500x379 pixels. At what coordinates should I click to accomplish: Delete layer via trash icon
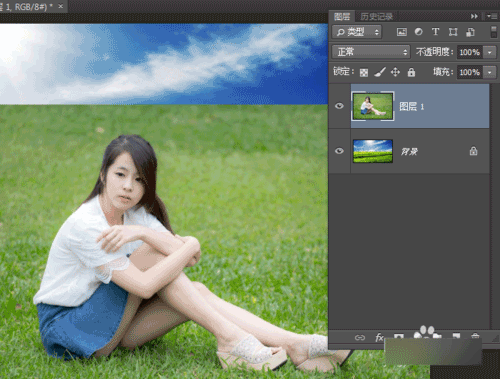click(x=475, y=336)
